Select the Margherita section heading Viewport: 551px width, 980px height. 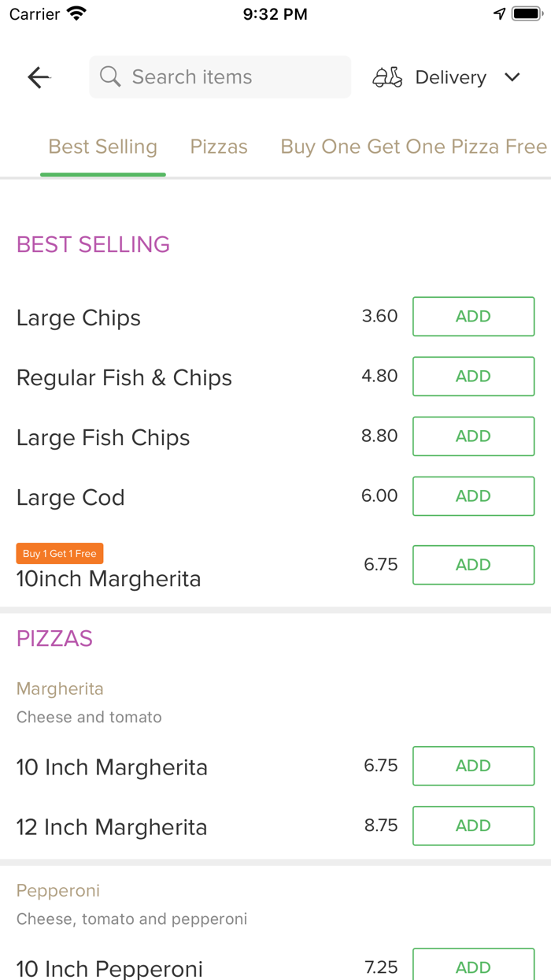coord(60,689)
